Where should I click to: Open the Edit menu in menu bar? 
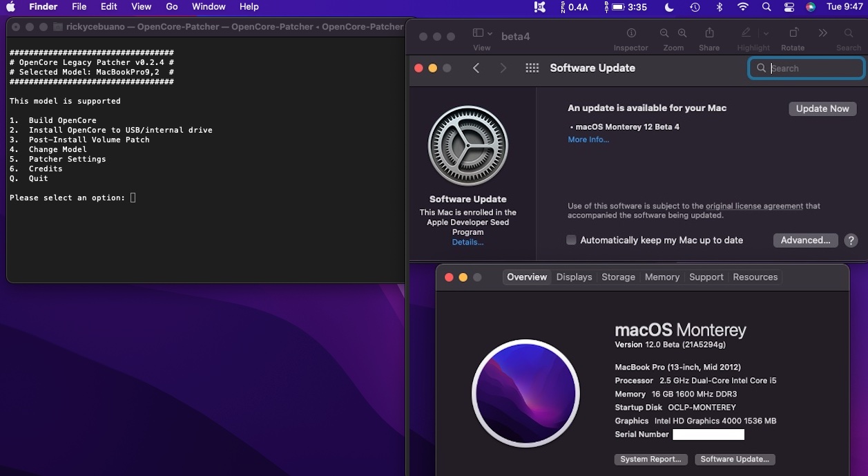tap(109, 7)
